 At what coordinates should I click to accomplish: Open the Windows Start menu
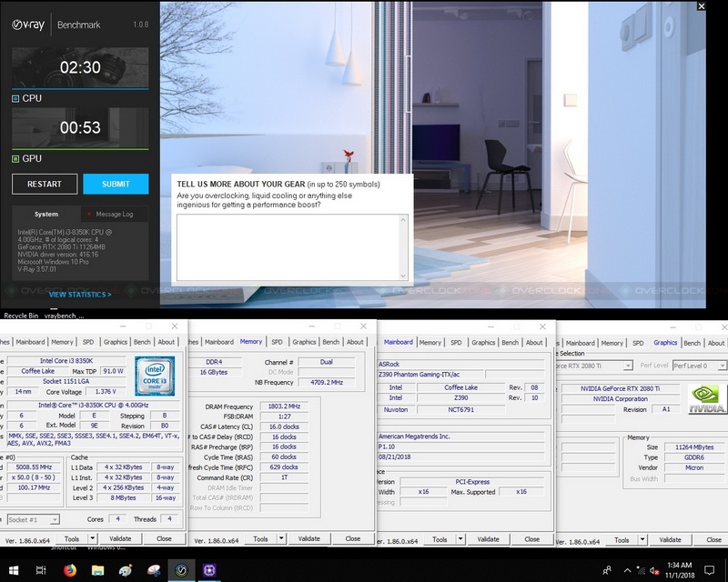click(14, 570)
